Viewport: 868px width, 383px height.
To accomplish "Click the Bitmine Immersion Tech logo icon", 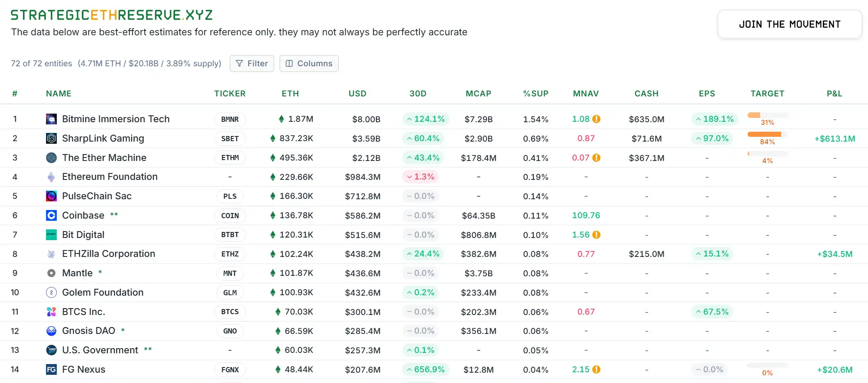I will [x=51, y=119].
